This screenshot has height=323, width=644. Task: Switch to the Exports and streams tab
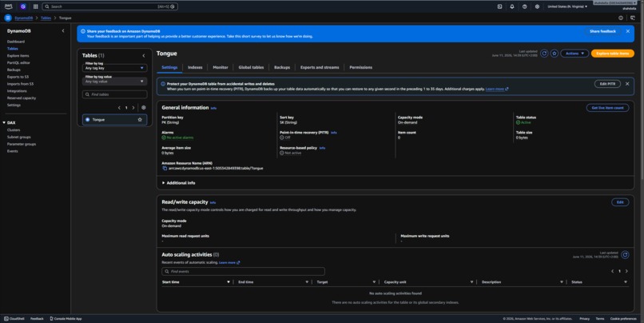pyautogui.click(x=320, y=67)
